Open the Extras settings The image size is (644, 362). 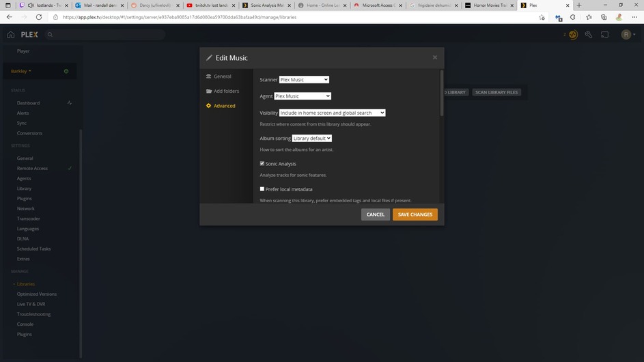point(23,259)
